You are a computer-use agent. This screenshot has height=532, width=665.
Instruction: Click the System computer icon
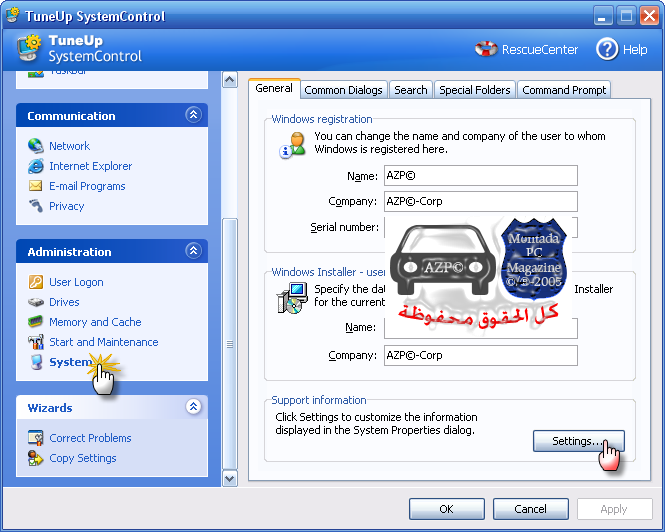click(36, 362)
